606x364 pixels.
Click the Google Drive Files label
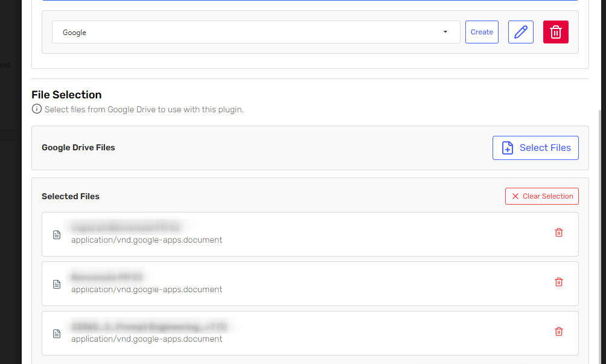(x=78, y=147)
